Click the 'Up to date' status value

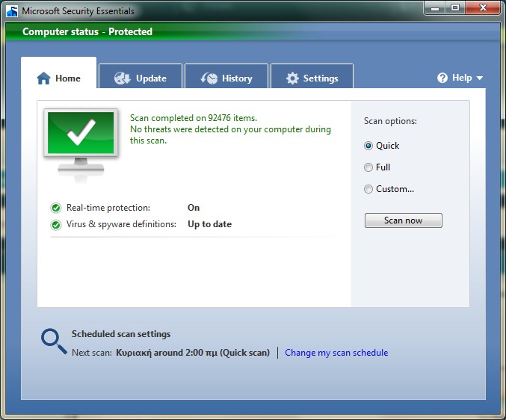(x=210, y=224)
